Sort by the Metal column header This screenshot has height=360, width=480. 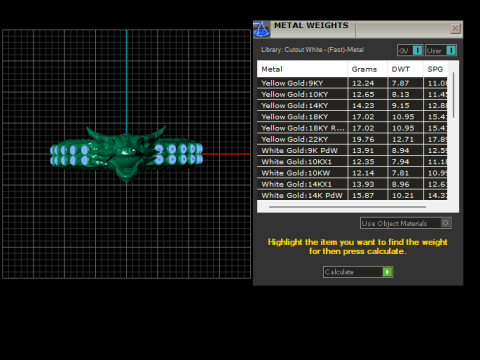[302, 69]
